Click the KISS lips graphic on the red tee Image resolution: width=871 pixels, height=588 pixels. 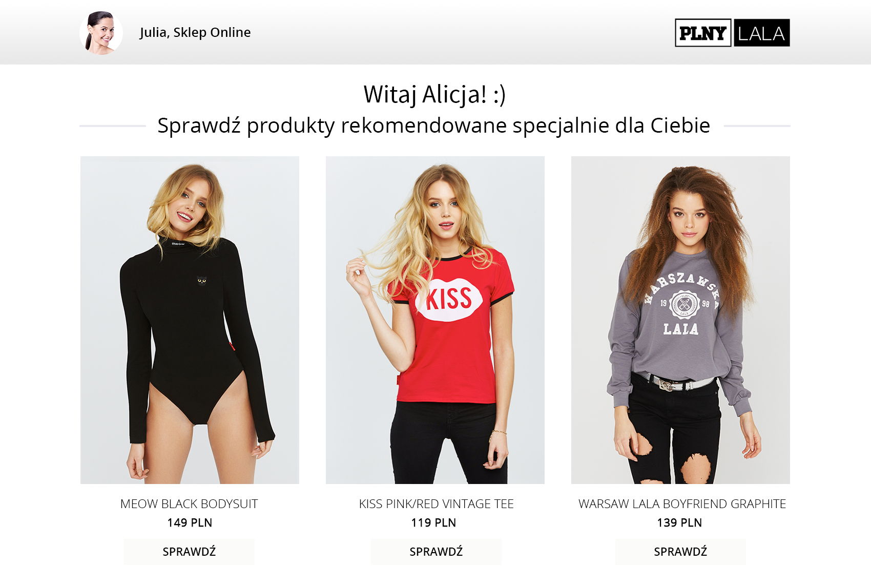[x=449, y=299]
